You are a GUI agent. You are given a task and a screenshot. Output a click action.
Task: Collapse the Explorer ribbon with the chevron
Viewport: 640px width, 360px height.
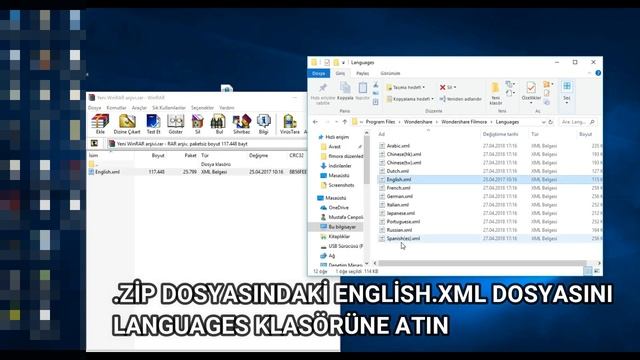589,73
